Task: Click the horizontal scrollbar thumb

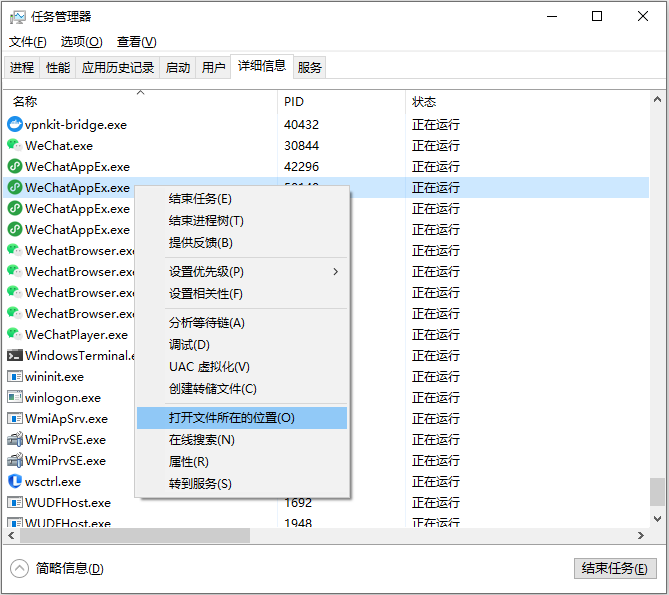Action: (x=135, y=535)
